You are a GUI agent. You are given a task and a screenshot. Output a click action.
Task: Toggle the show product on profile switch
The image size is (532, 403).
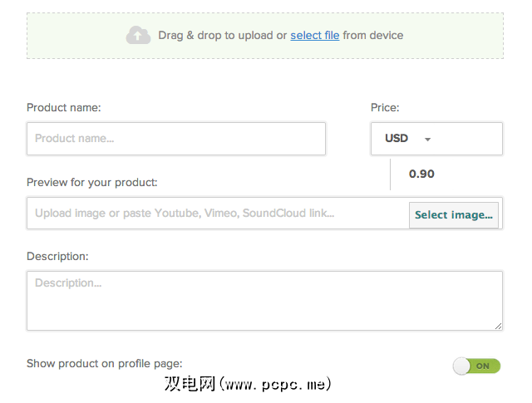[476, 366]
